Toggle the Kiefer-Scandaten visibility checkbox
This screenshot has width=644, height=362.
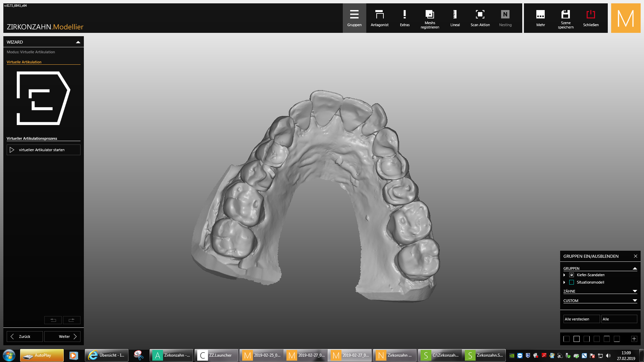pyautogui.click(x=572, y=275)
